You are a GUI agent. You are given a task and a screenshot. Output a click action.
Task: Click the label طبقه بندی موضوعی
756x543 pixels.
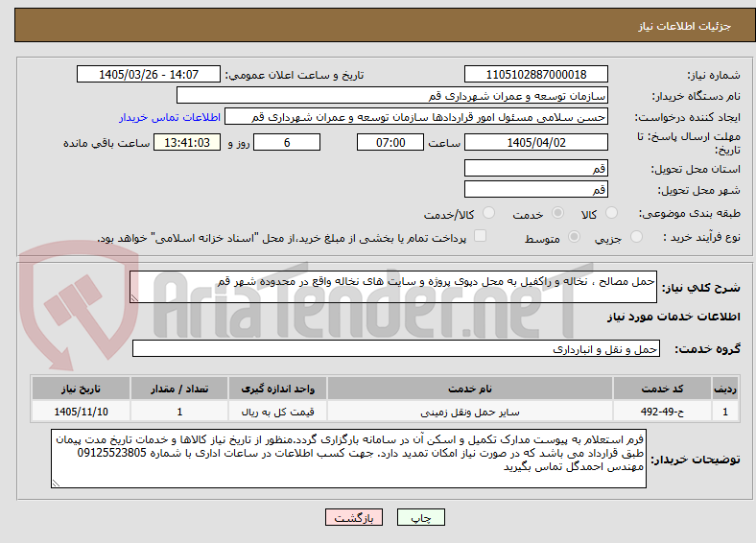pyautogui.click(x=690, y=213)
